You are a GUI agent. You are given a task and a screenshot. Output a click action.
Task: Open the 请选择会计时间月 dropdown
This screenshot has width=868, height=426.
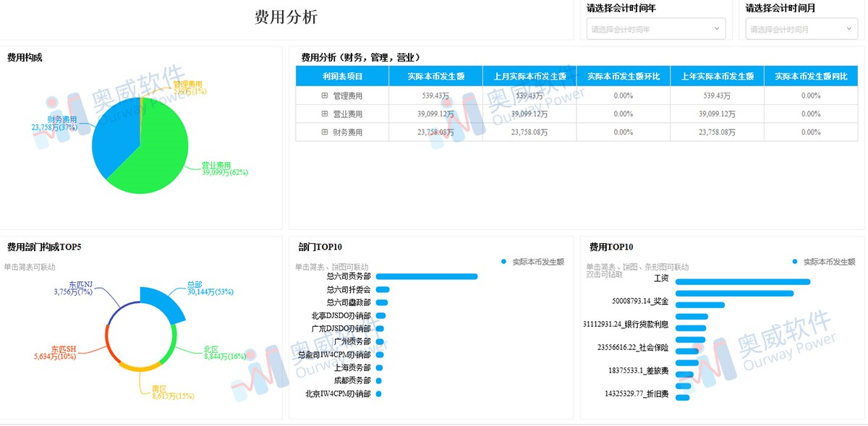(x=799, y=29)
